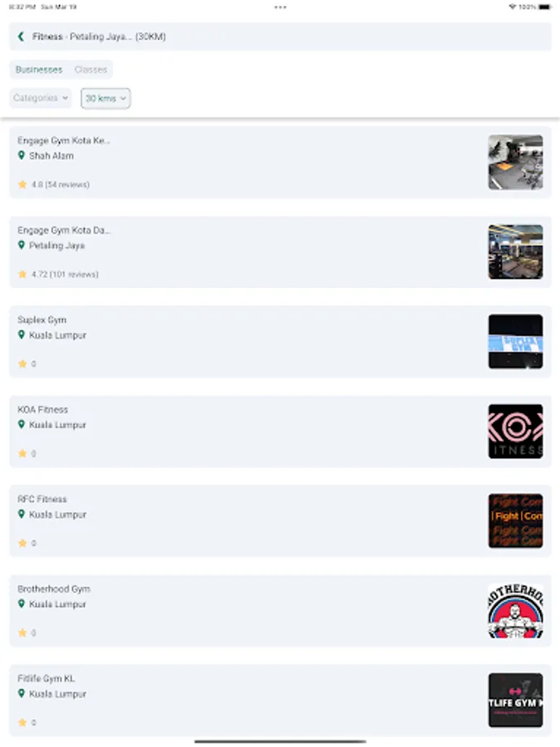
Task: Expand the Categories dropdown
Action: (41, 98)
